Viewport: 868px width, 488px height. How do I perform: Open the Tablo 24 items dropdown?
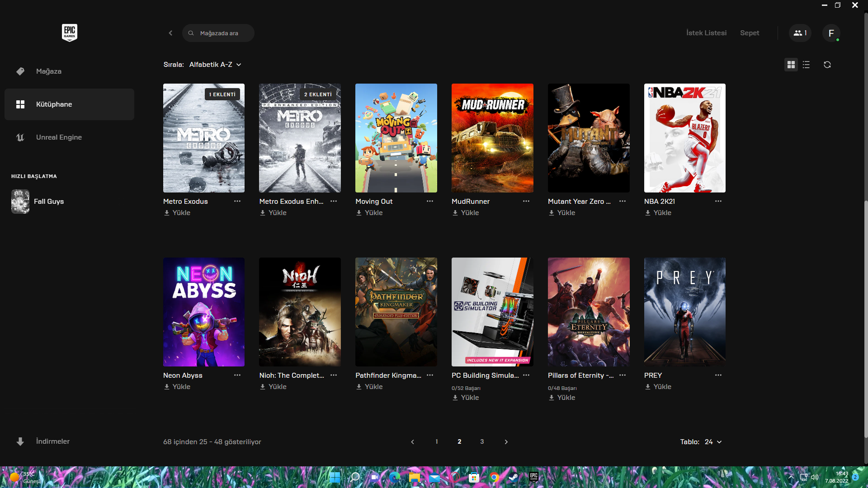[713, 441]
